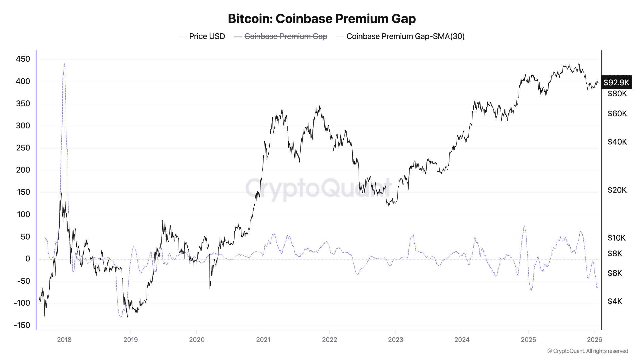This screenshot has height=362, width=644.
Task: Select the 2022 label on the time axis
Action: click(x=329, y=340)
